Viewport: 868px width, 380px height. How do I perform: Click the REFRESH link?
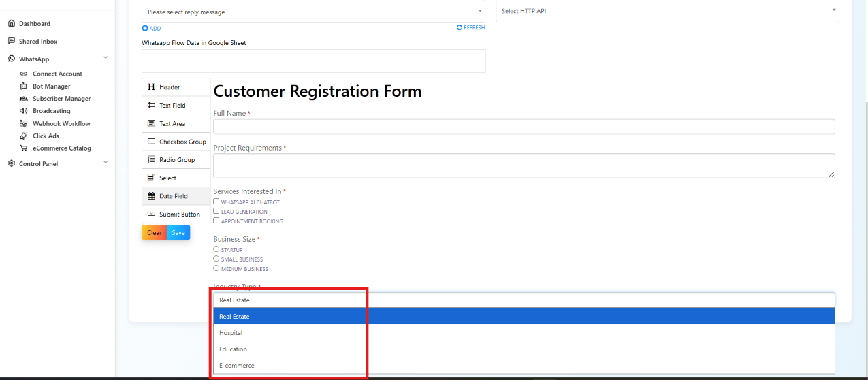point(474,28)
